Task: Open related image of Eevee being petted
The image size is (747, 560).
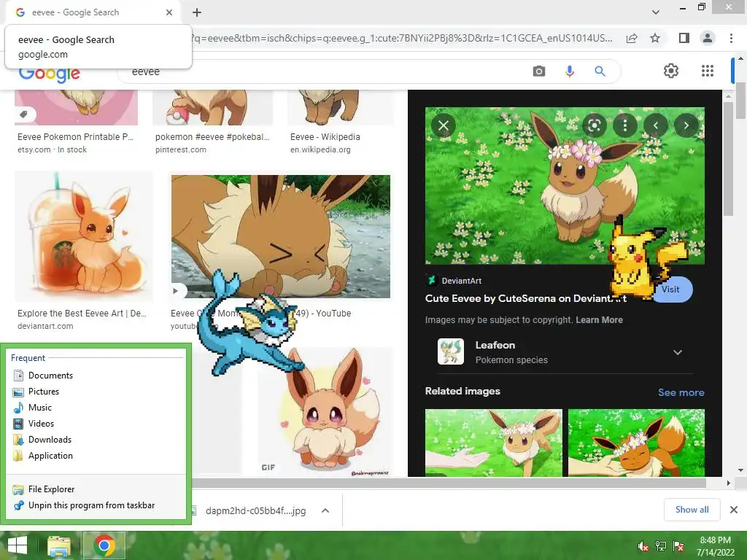Action: pyautogui.click(x=636, y=443)
